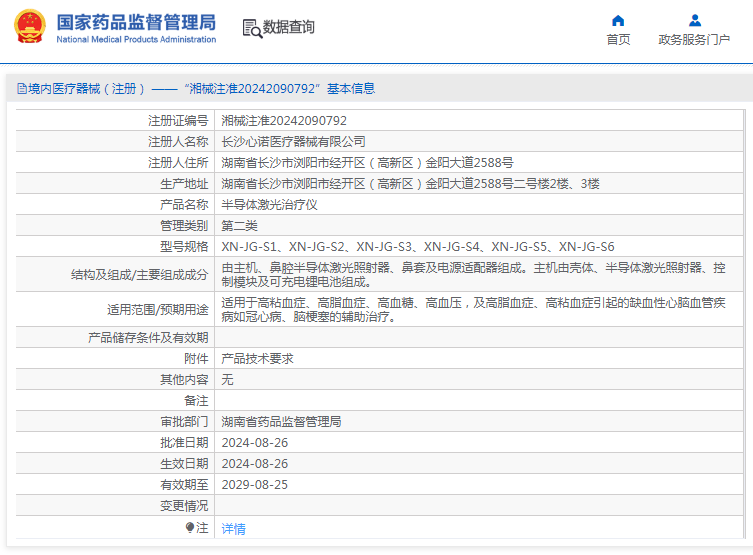Screen dimensions: 753x555
Task: Click the 有效期至 label
Action: [184, 485]
